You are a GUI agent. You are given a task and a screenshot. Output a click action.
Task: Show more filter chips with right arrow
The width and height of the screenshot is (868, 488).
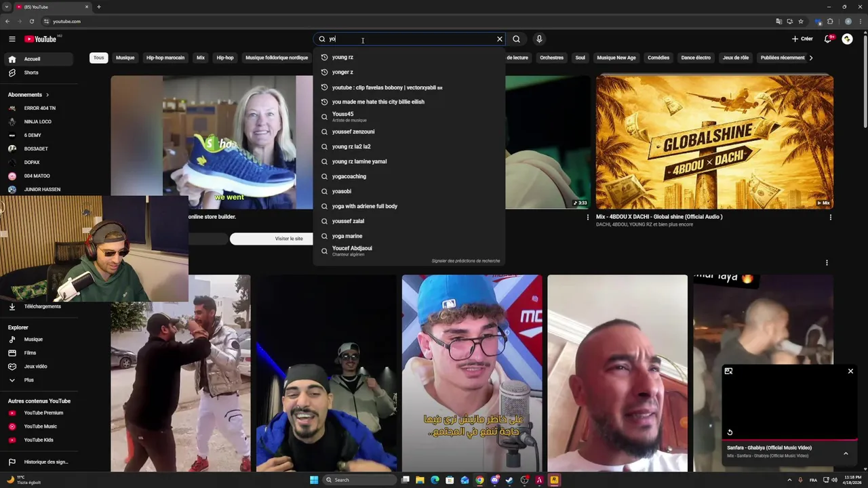pos(811,58)
